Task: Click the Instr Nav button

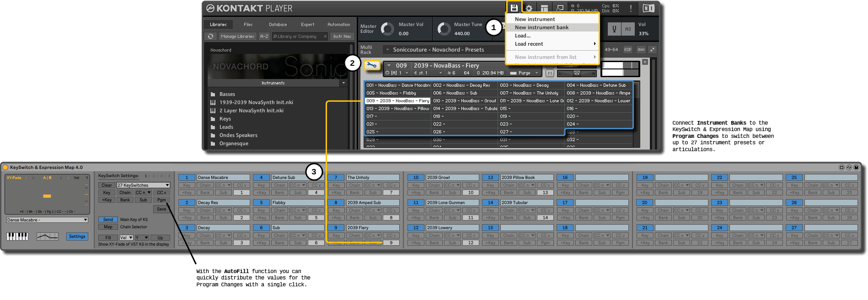Action: click(x=342, y=37)
